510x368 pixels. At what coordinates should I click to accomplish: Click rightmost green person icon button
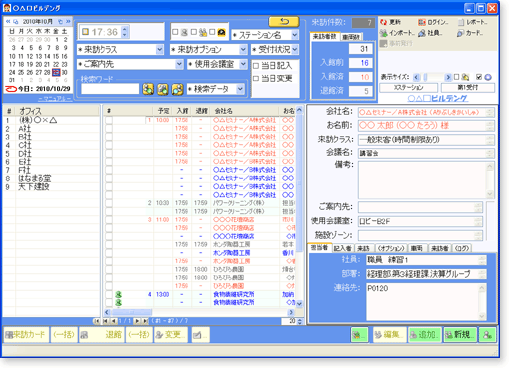coord(487,334)
